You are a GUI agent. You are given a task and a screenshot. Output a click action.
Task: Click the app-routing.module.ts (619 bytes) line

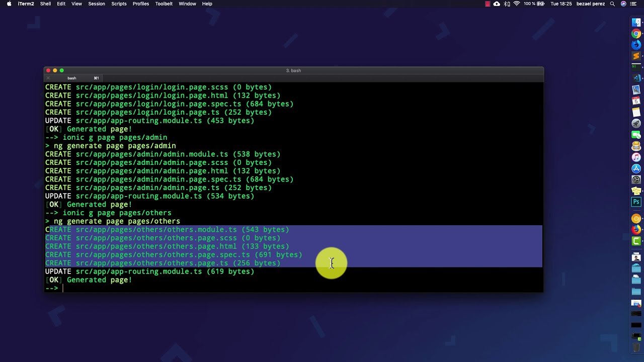click(x=149, y=271)
